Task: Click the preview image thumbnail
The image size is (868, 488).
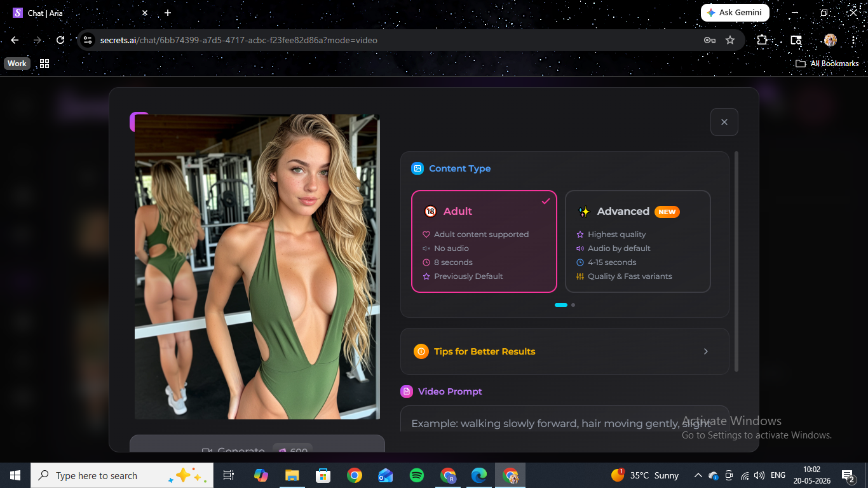Action: pyautogui.click(x=257, y=267)
